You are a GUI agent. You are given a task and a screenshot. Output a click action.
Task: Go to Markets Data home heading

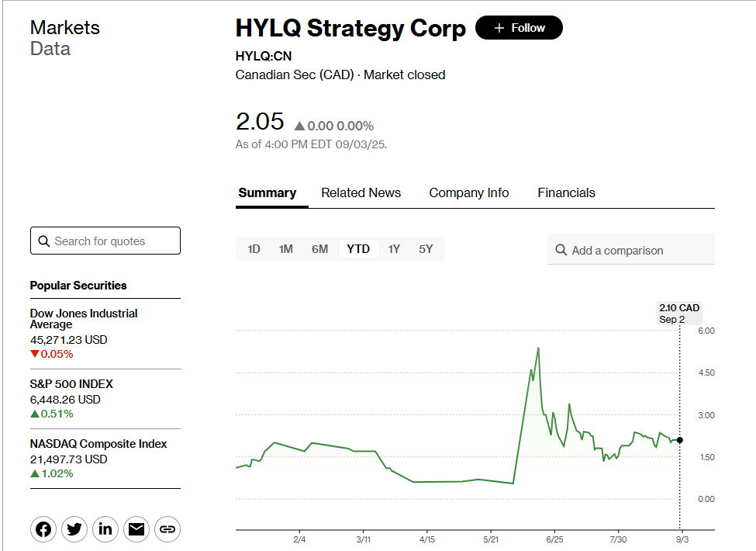[64, 38]
